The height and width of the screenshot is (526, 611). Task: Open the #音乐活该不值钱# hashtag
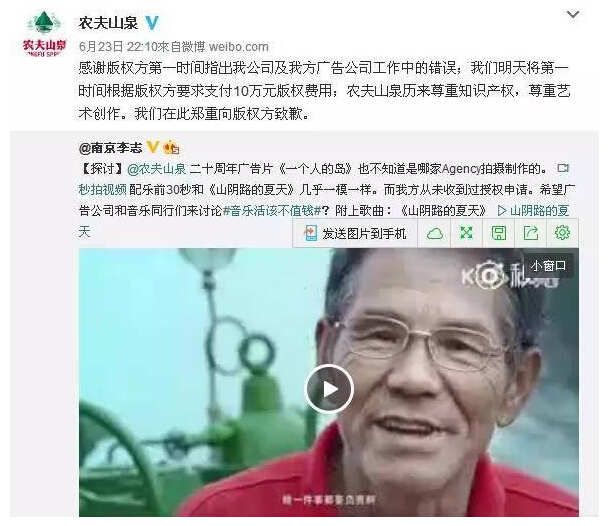272,211
